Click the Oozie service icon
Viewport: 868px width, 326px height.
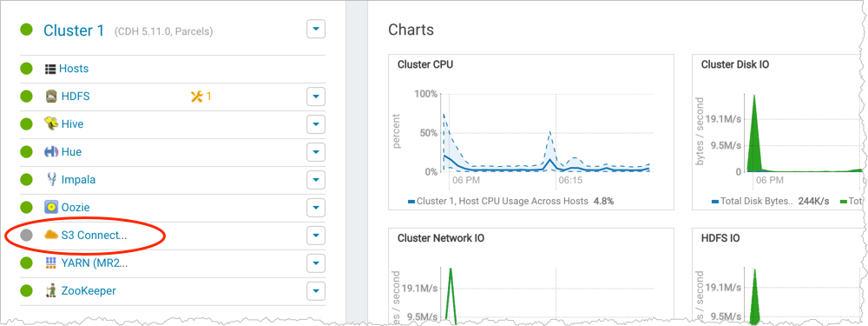click(x=51, y=208)
